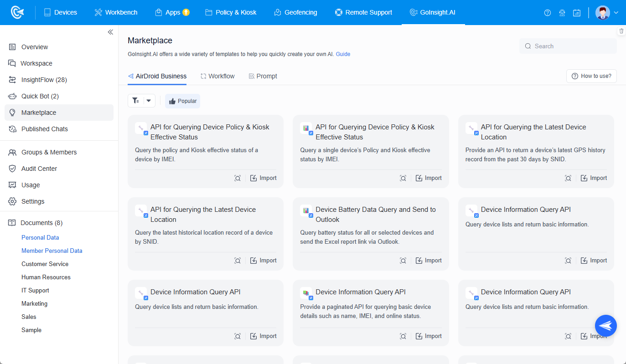Viewport: 626px width, 364px height.
Task: Open the calendar task icon in top bar
Action: [577, 13]
